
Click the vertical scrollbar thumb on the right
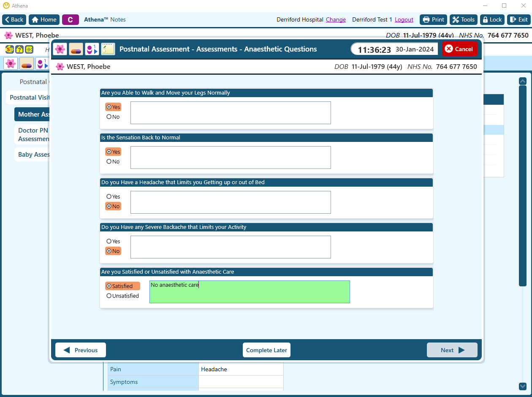[x=523, y=186]
